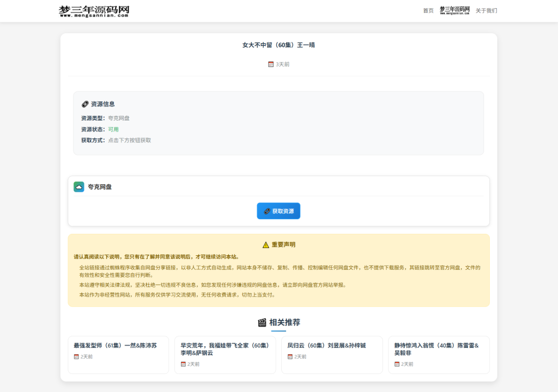Image resolution: width=558 pixels, height=392 pixels.
Task: Click the paragraph starting 本站作为非经营性网站
Action: [178, 295]
